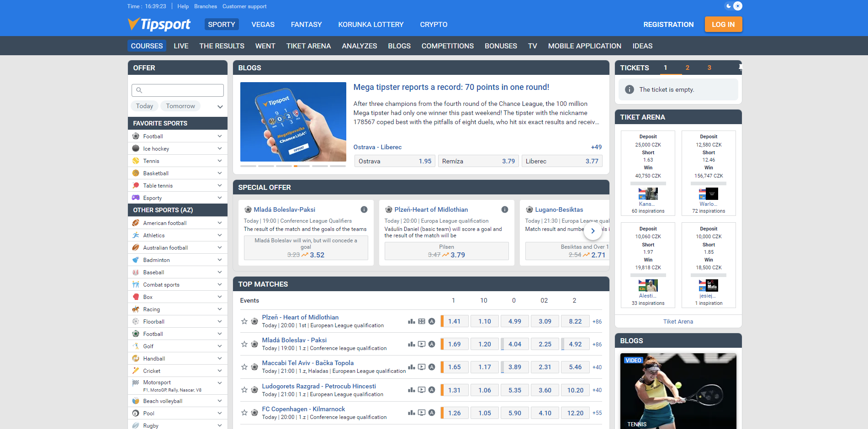The image size is (868, 429).
Task: Click the Table tennis paddle icon
Action: (136, 185)
